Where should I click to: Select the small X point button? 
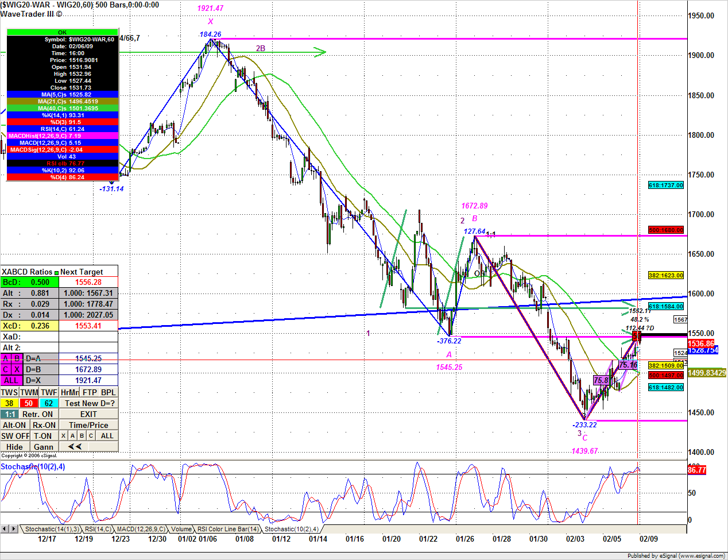[x=63, y=436]
